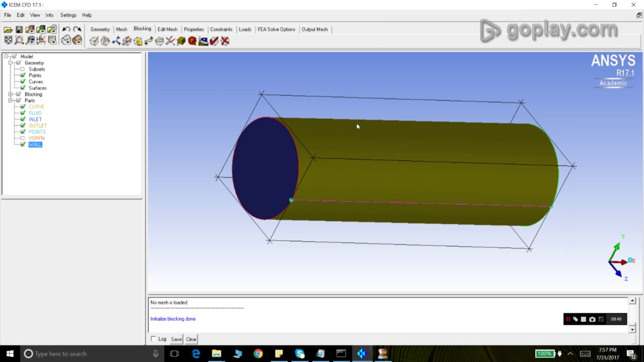Image resolution: width=644 pixels, height=362 pixels.
Task: Enable the VORFN part checkbox
Action: 23,138
